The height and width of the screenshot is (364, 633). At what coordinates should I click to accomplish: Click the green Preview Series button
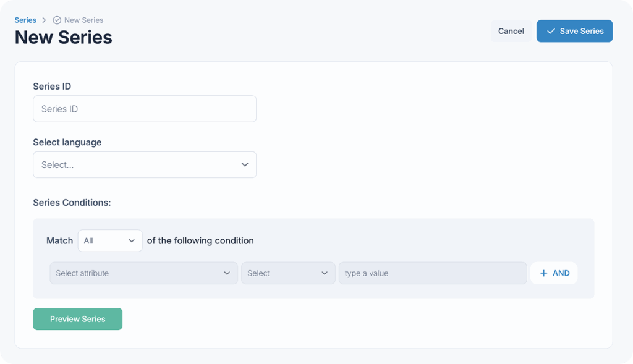pyautogui.click(x=77, y=319)
